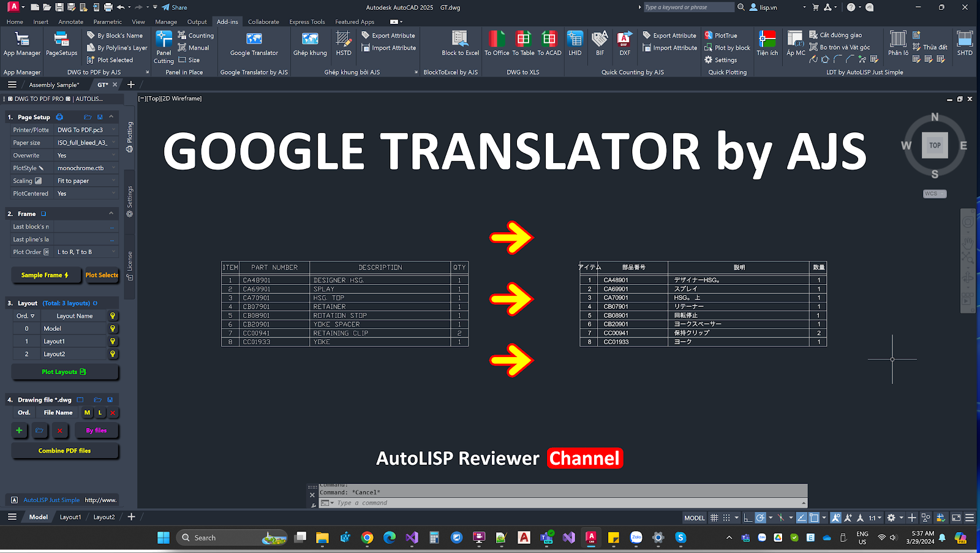980x553 pixels.
Task: Open the Overwrite dropdown
Action: pos(86,156)
